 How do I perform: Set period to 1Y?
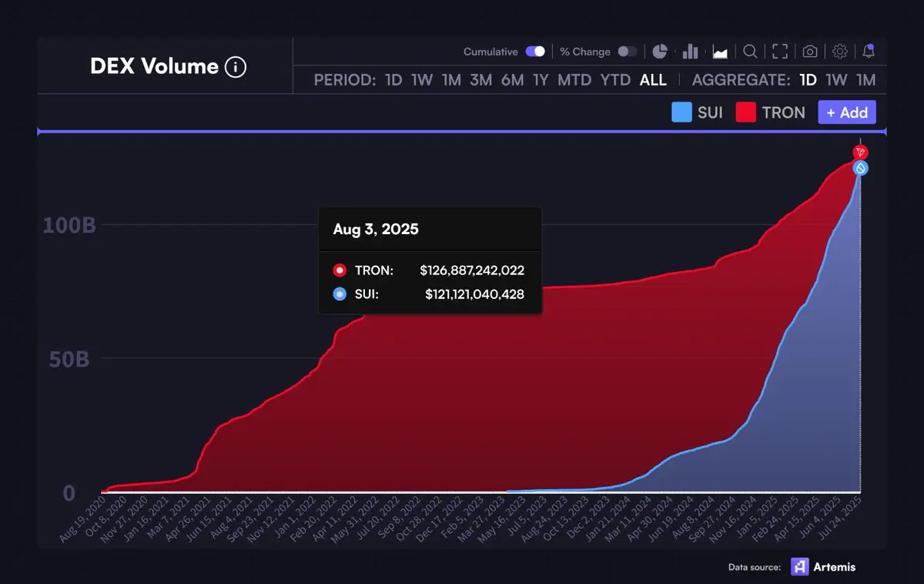(x=541, y=80)
